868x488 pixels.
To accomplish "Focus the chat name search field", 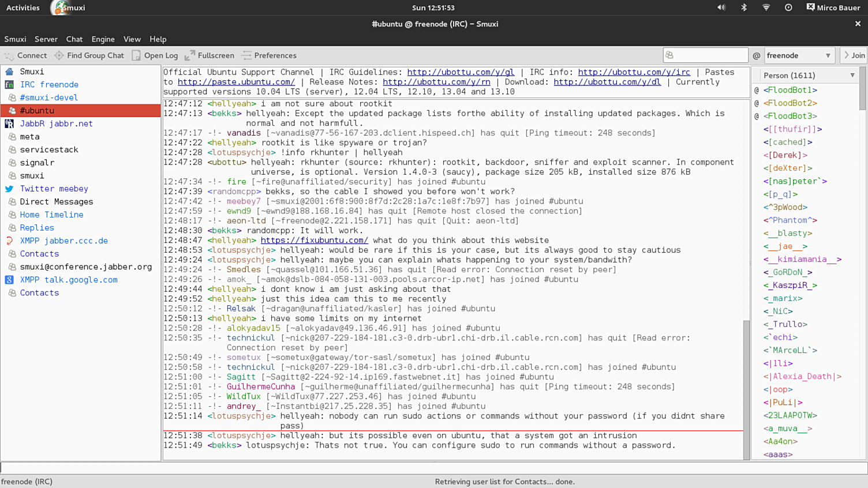I will [705, 55].
